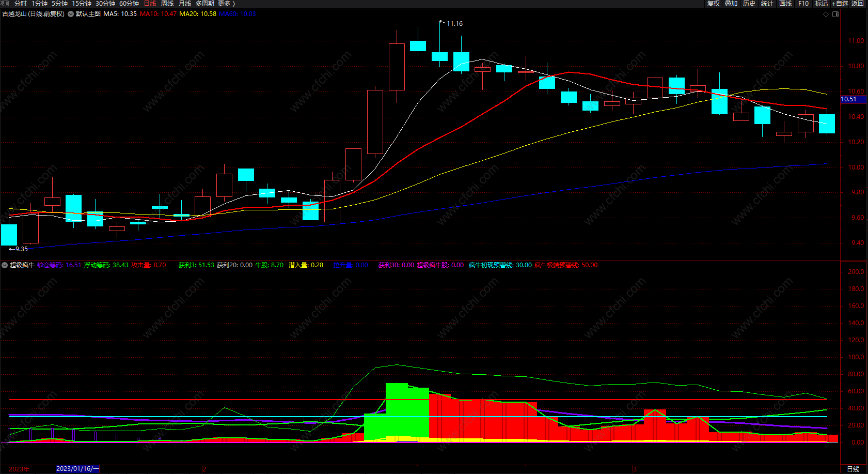The height and width of the screenshot is (474, 868).
Task: Click the 叠加 overlay button
Action: pos(731,4)
